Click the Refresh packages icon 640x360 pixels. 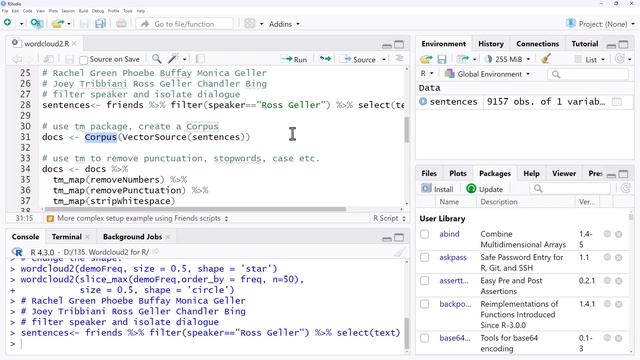pyautogui.click(x=625, y=188)
